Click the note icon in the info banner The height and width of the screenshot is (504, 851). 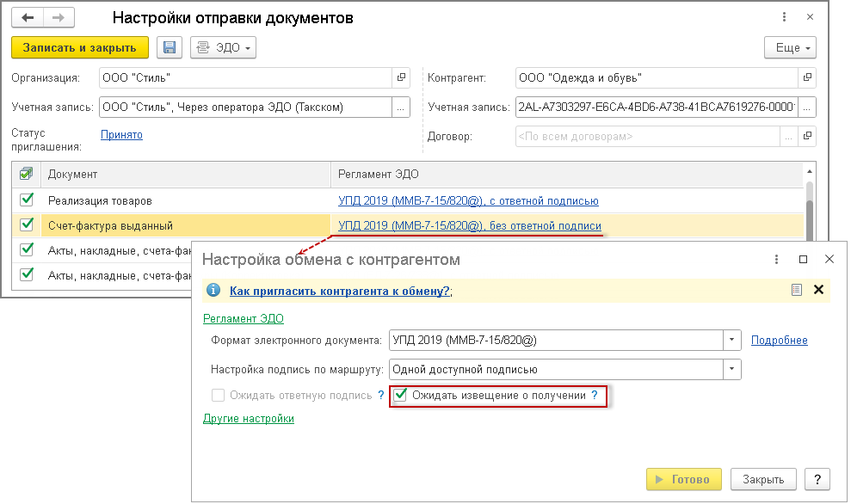(x=797, y=291)
